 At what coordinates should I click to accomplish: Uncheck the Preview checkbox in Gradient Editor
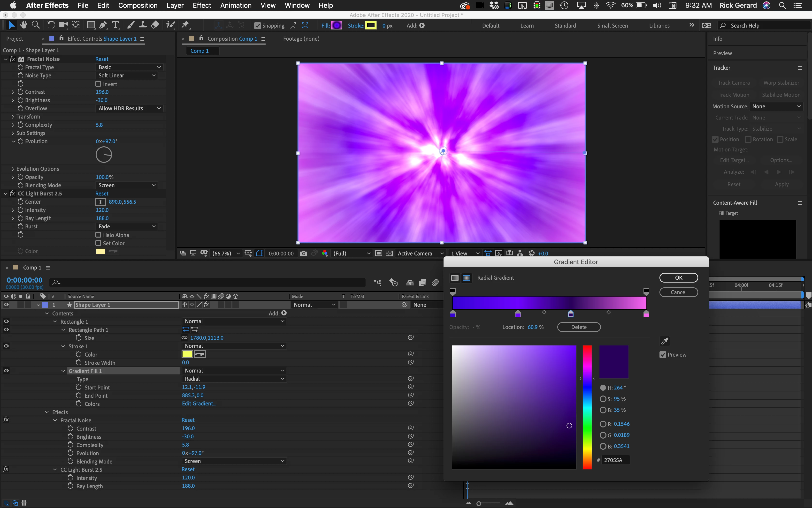663,355
